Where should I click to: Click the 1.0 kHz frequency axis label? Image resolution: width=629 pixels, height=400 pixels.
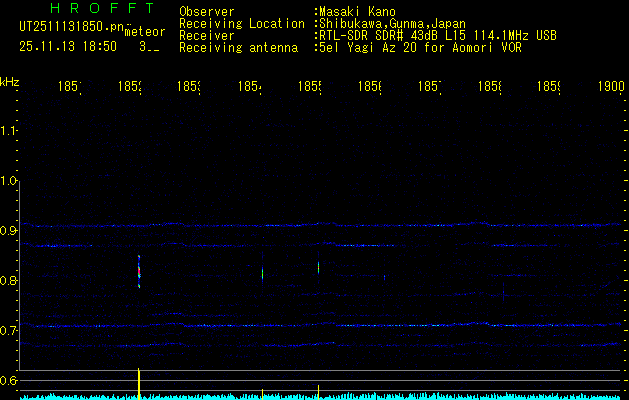[x=10, y=181]
